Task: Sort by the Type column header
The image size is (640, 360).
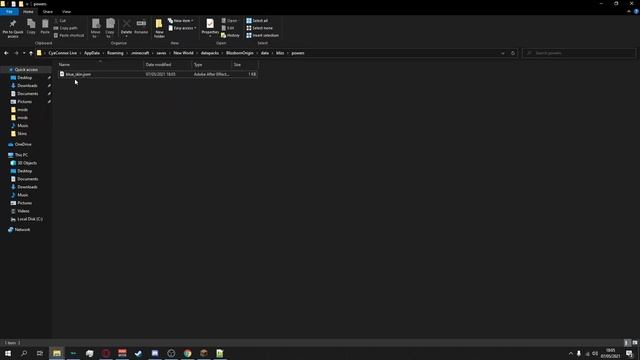Action: (x=211, y=64)
